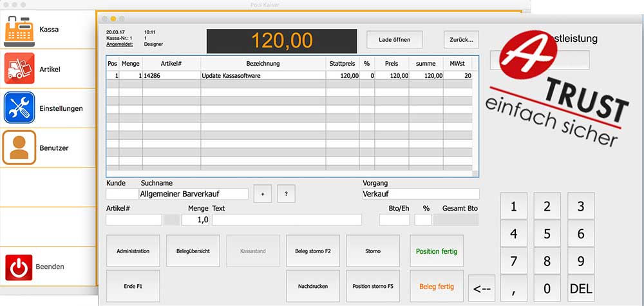The width and height of the screenshot is (644, 306).
Task: Click the Zurück... button
Action: pyautogui.click(x=461, y=40)
